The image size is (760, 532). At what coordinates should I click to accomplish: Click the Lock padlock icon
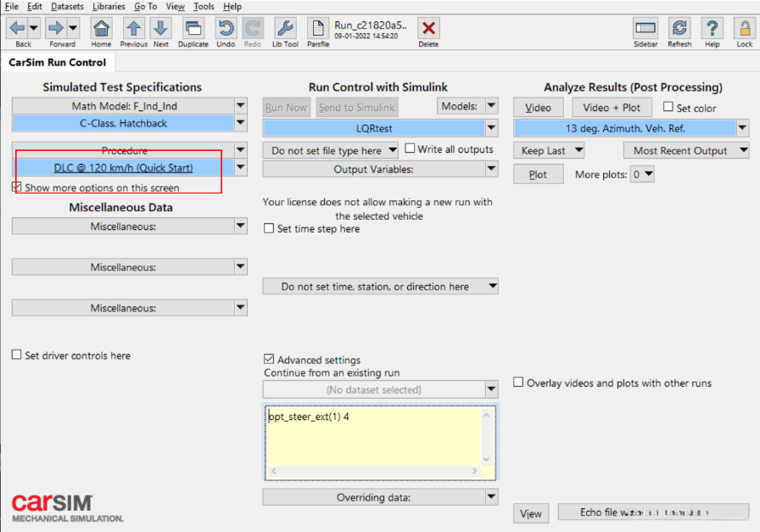(745, 28)
